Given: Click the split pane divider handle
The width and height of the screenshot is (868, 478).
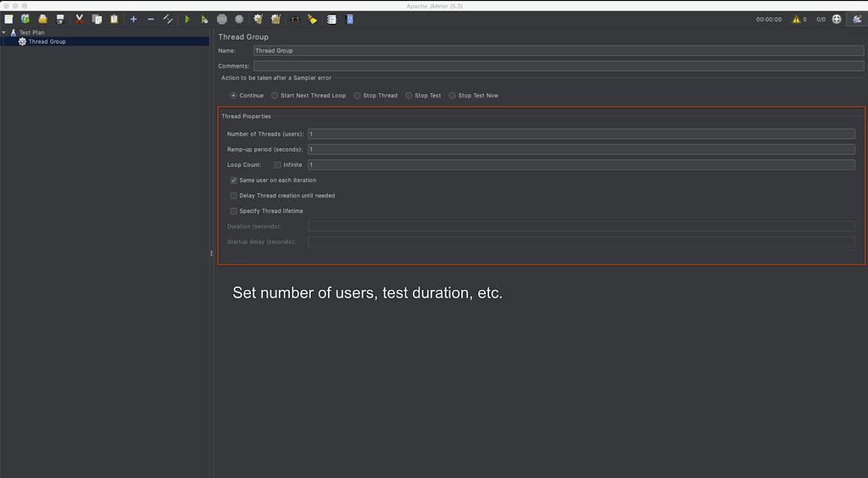Looking at the screenshot, I should [211, 253].
